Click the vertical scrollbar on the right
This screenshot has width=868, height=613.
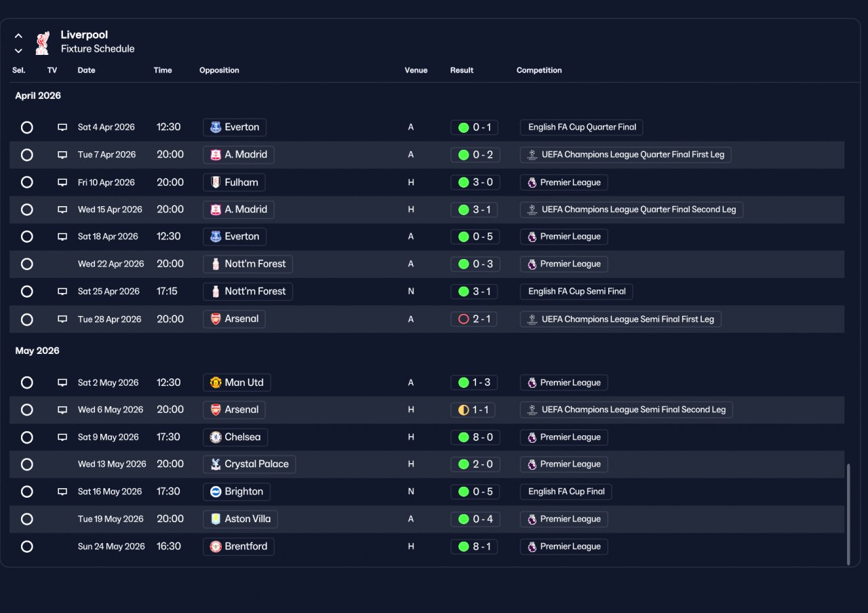[x=848, y=514]
